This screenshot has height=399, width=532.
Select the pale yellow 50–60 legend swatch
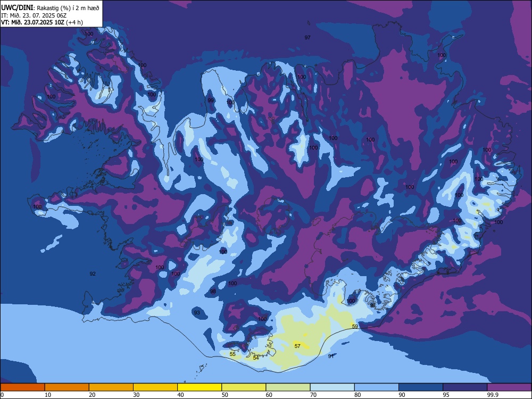[x=244, y=387]
